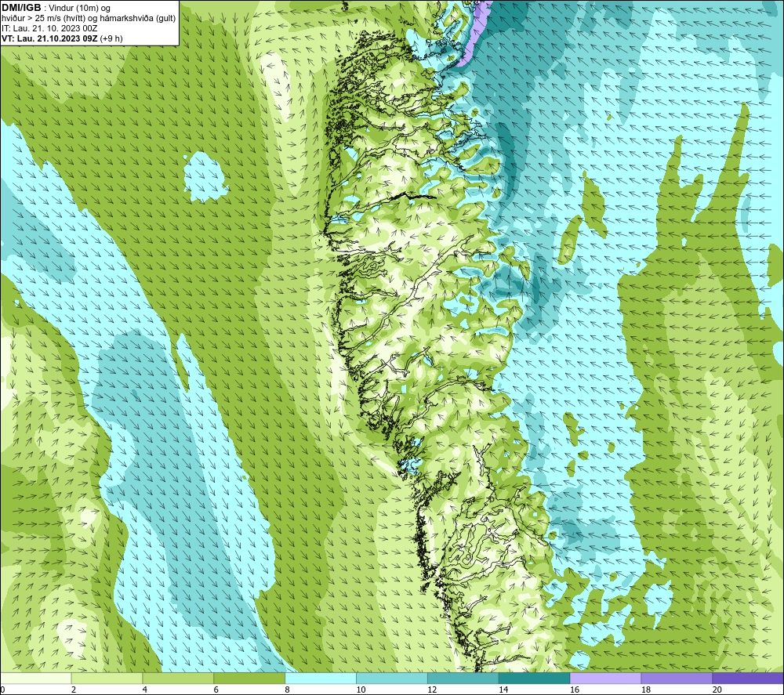Click the legend value label 18
The height and width of the screenshot is (695, 784).
click(x=645, y=690)
